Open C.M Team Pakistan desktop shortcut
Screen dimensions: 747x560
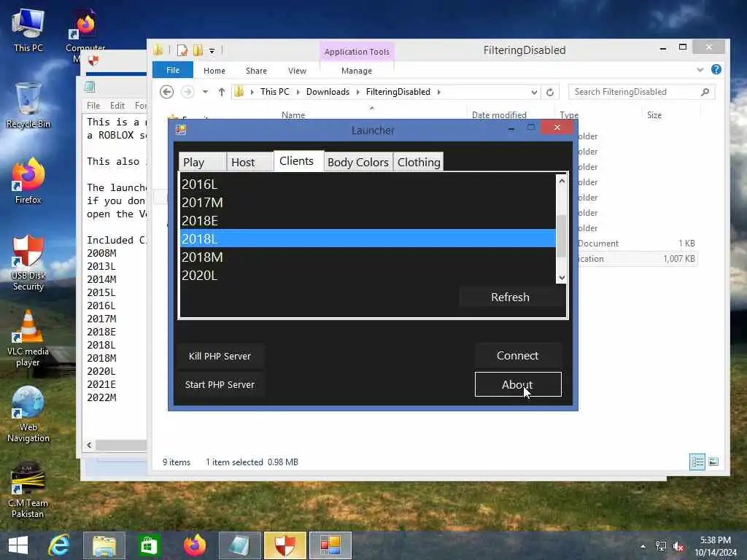click(28, 491)
